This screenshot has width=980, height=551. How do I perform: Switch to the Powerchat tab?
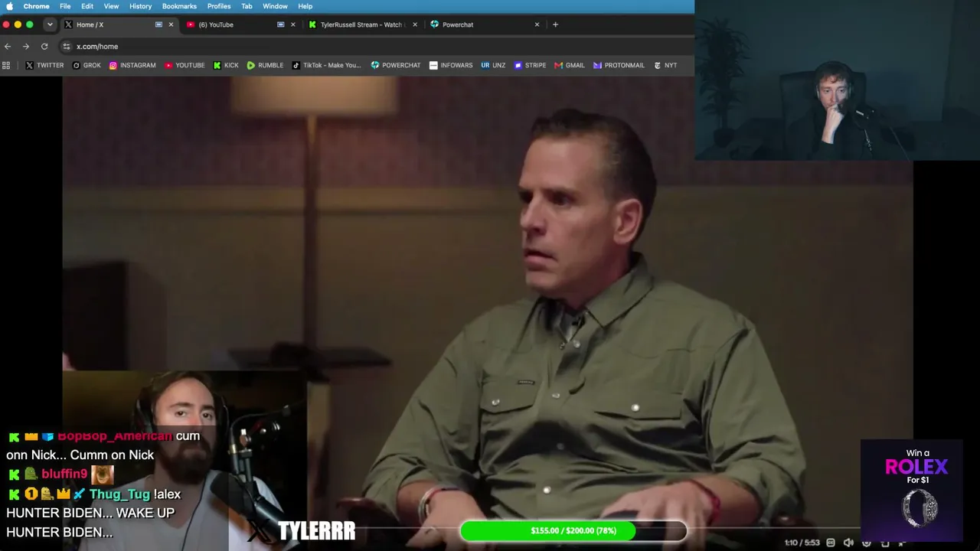(485, 24)
